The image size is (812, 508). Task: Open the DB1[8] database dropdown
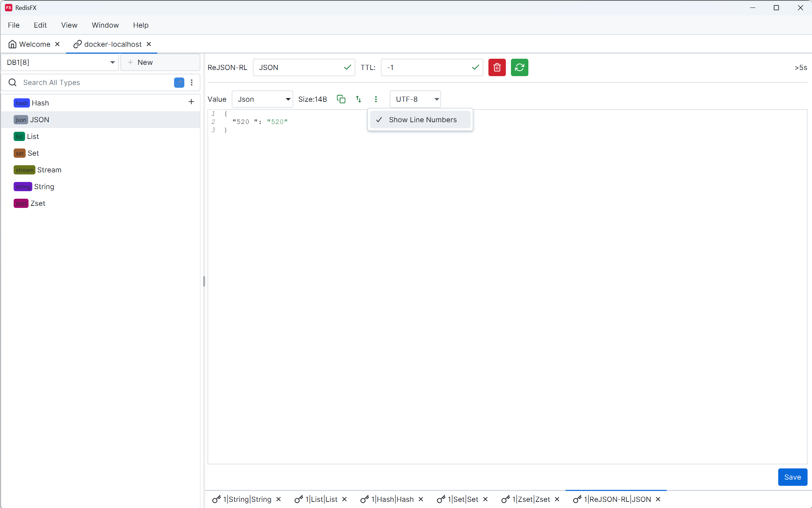(x=60, y=62)
